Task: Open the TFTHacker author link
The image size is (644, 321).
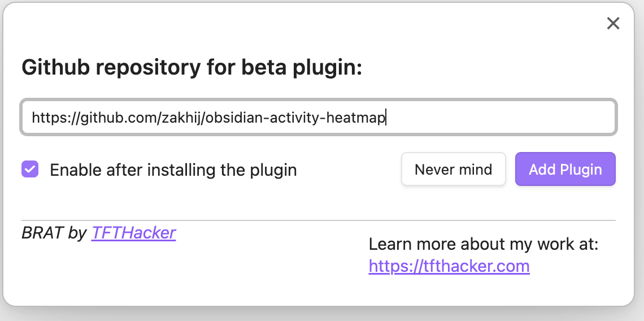Action: 133,232
